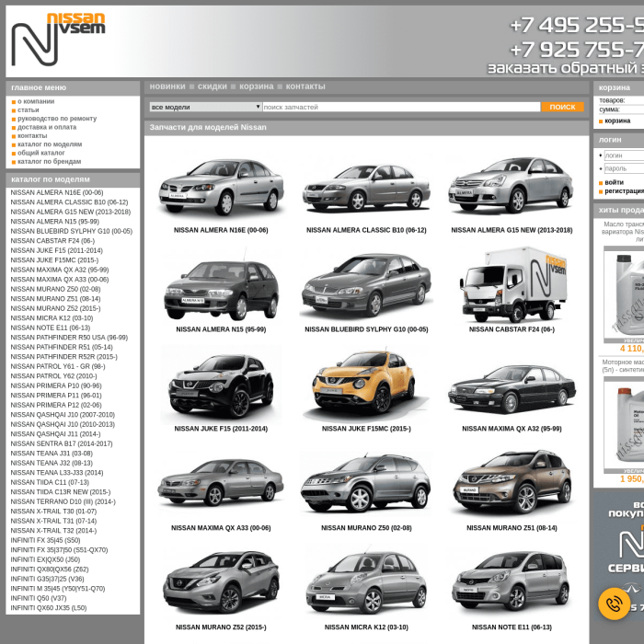Click the 'регистрация' link
644x644 pixels.
point(625,191)
